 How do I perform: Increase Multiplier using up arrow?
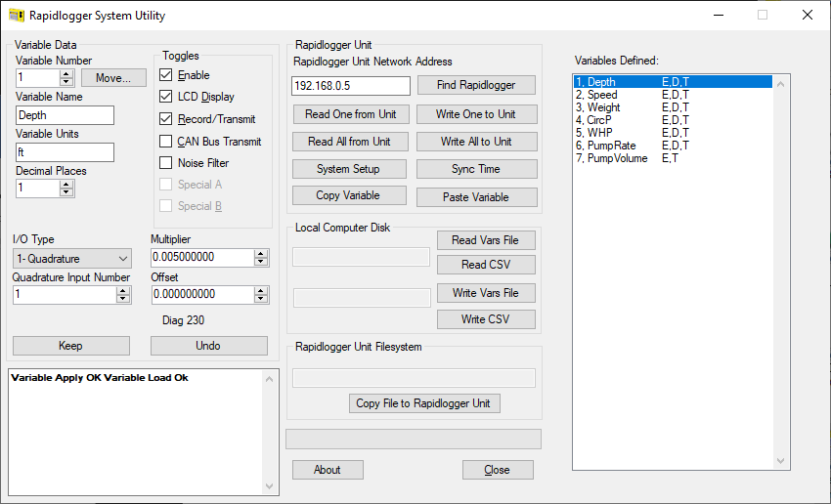click(261, 254)
